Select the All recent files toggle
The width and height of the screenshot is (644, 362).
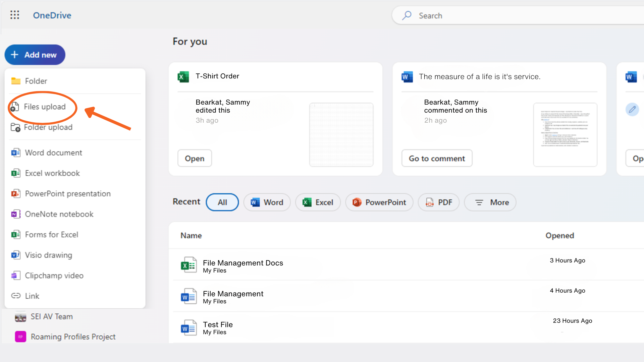pyautogui.click(x=222, y=202)
